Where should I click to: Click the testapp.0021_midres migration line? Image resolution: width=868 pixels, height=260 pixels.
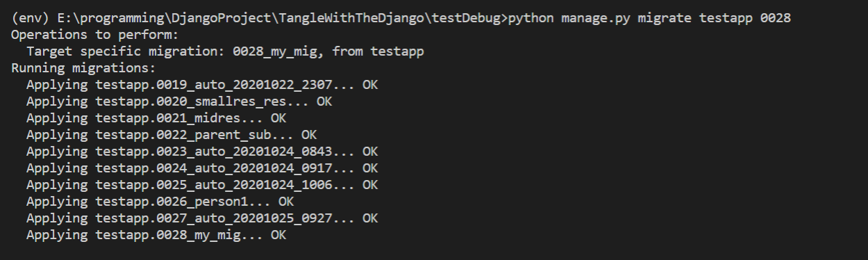[156, 118]
